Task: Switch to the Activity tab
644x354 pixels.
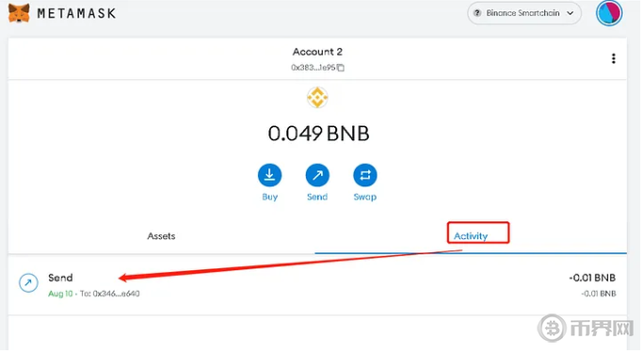Action: point(471,236)
